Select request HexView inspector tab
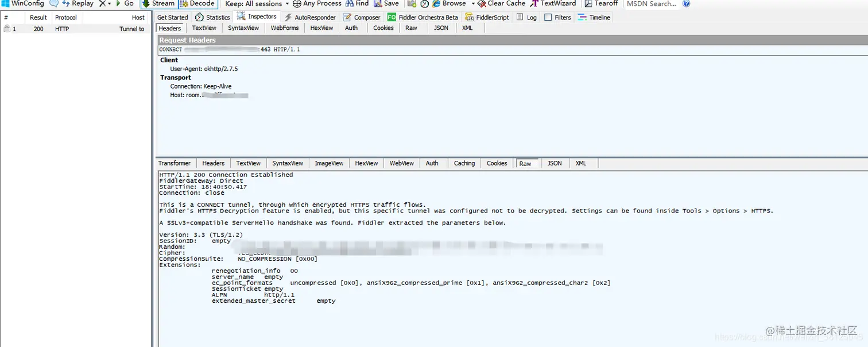Image resolution: width=868 pixels, height=347 pixels. coord(321,28)
